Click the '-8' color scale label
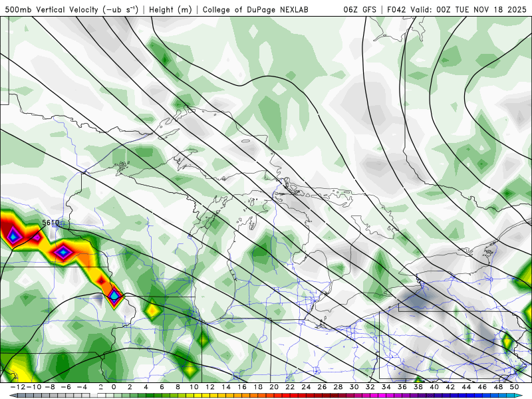The height and width of the screenshot is (399, 532). (49, 387)
